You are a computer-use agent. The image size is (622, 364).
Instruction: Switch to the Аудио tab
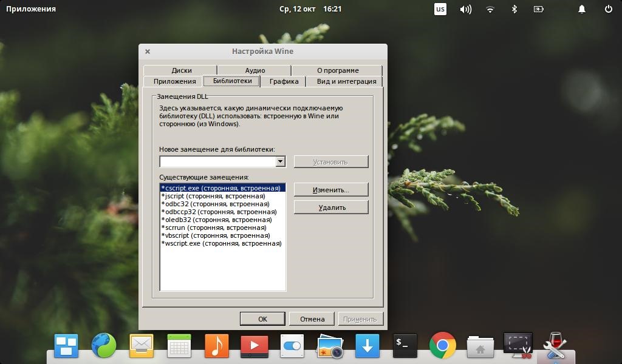[255, 70]
